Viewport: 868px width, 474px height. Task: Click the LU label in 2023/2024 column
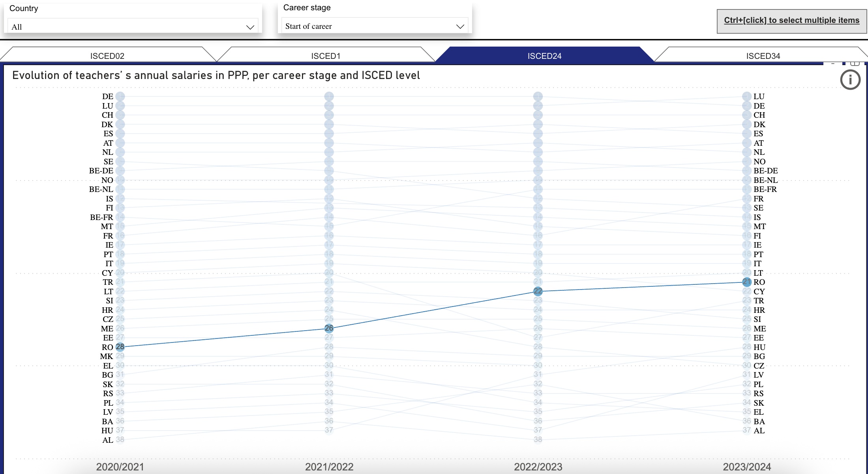tap(759, 96)
